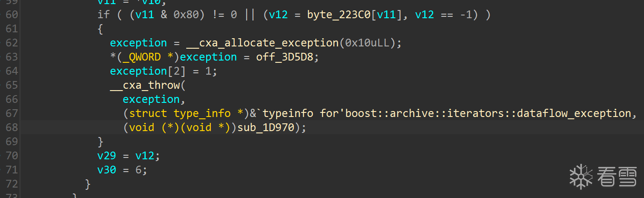This screenshot has height=198, width=644.
Task: Click line number 60 in the gutter
Action: [x=12, y=15]
